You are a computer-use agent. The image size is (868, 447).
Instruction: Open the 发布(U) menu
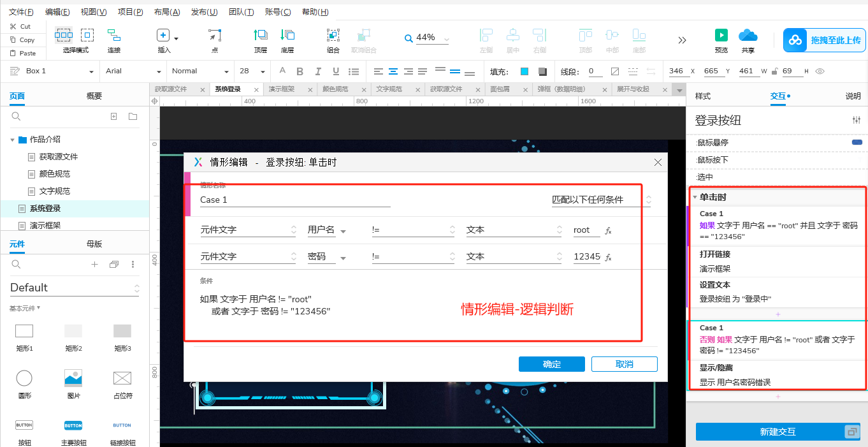[x=204, y=12]
